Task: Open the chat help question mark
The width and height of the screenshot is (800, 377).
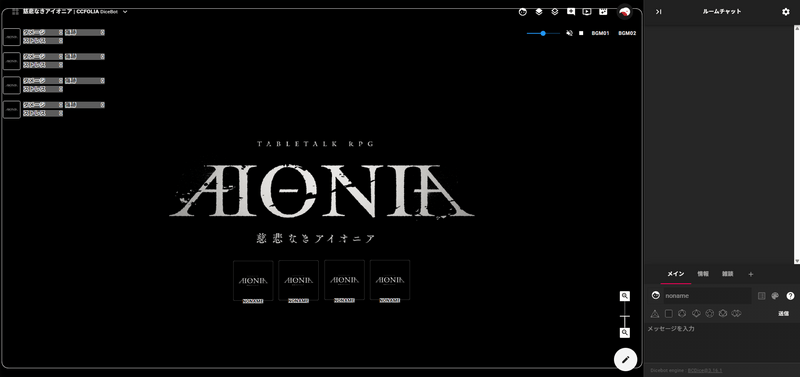Action: 790,296
